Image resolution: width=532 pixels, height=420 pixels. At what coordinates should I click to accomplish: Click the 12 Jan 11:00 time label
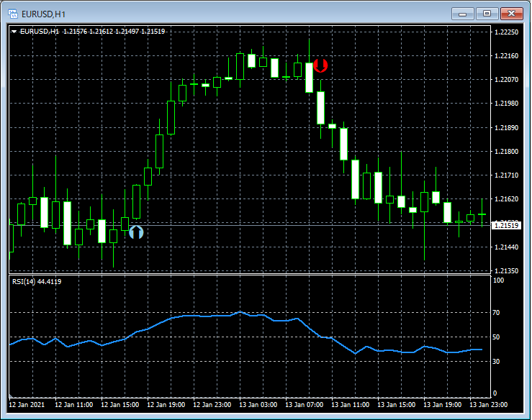(x=73, y=405)
